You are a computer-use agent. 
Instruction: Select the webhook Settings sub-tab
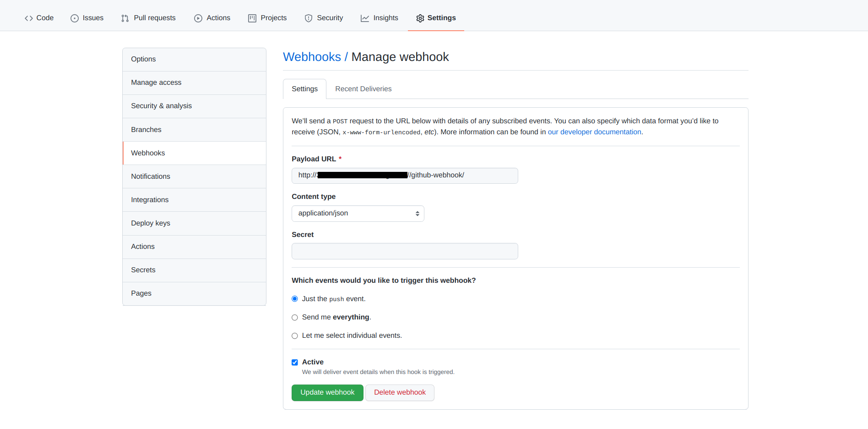tap(304, 89)
